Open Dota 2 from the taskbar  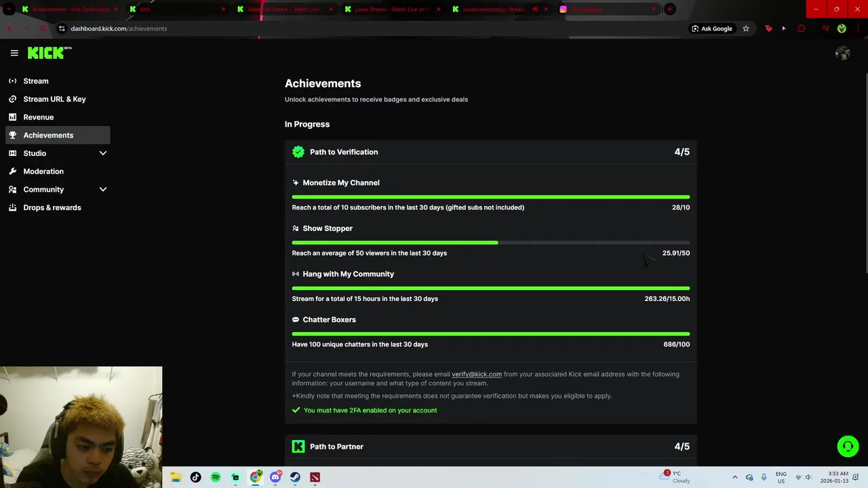(315, 477)
